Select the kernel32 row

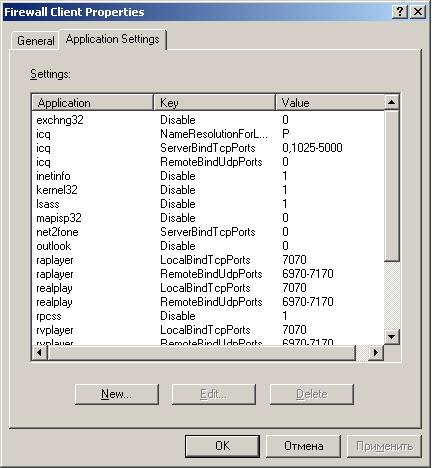pos(208,190)
